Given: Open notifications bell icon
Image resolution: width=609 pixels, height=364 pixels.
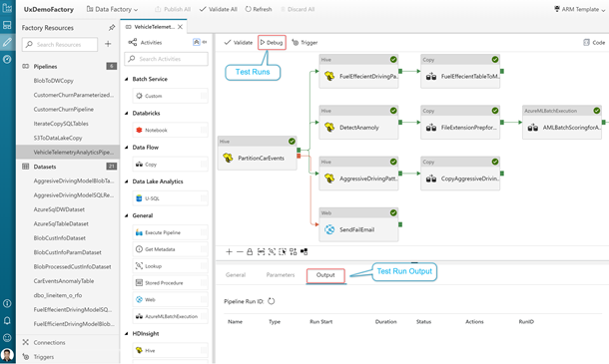Looking at the screenshot, I should (7, 320).
